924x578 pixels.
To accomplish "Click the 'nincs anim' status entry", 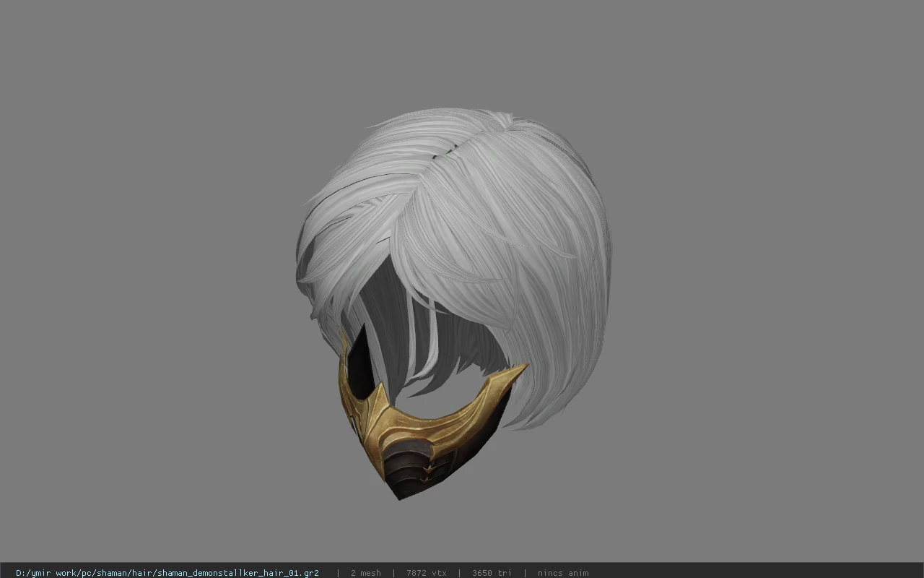I will coord(563,573).
